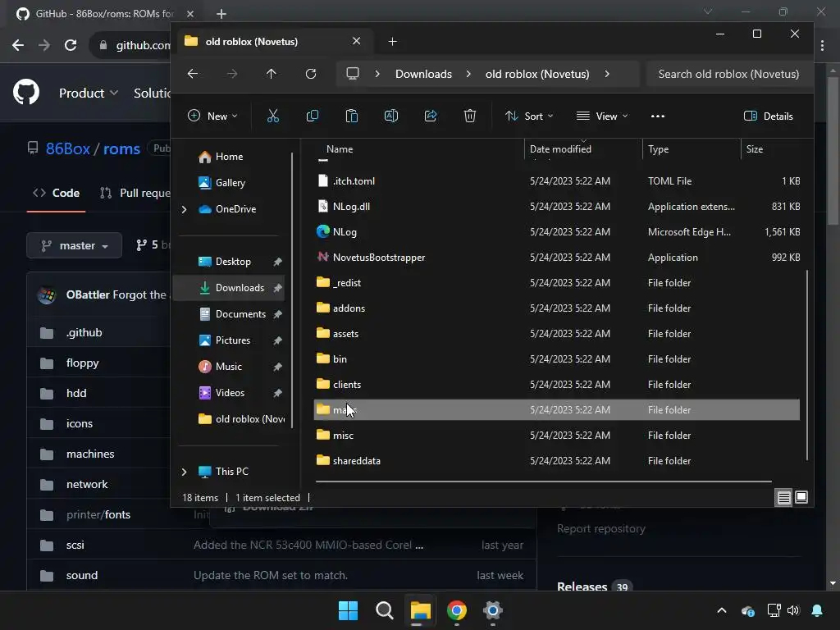Open a new Chrome tab
Screen dimensions: 840x630
click(x=221, y=13)
